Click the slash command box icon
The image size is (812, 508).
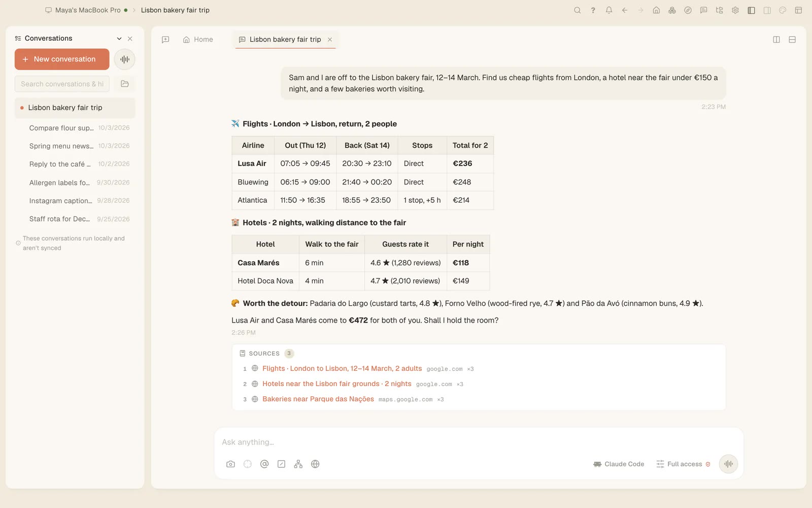281,464
